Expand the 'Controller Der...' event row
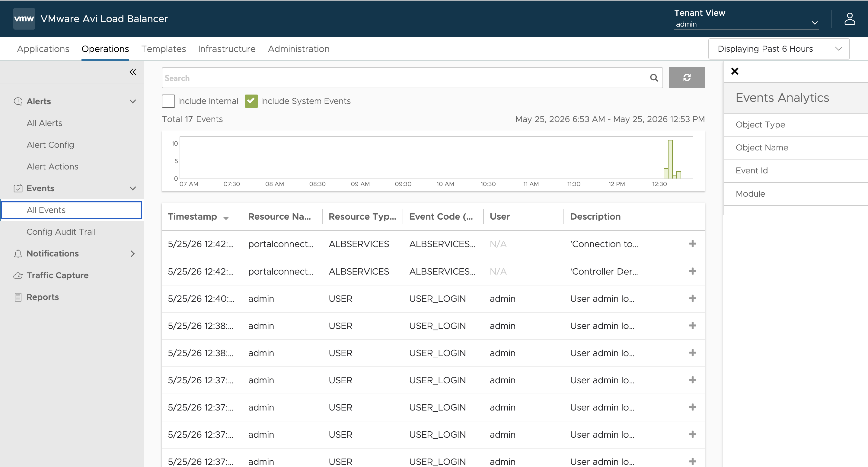This screenshot has width=868, height=467. click(x=692, y=271)
